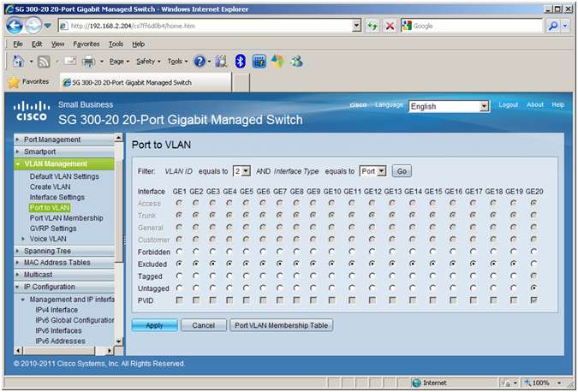Click the RSS feeds icon
Image resolution: width=578 pixels, height=392 pixels.
coord(44,62)
